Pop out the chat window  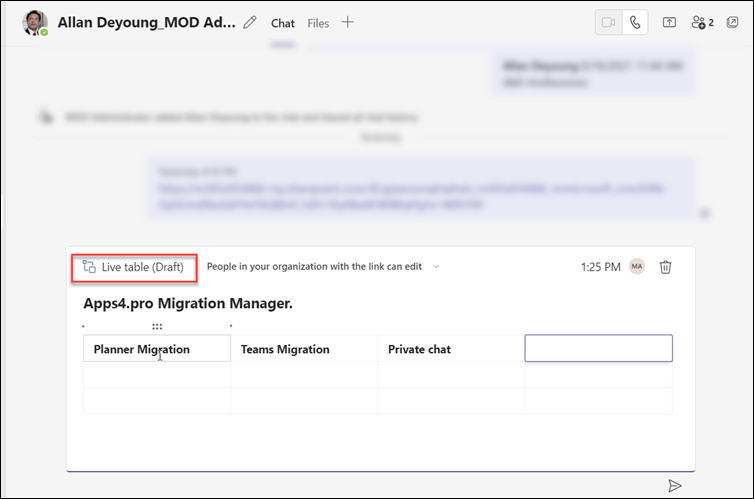click(x=732, y=22)
